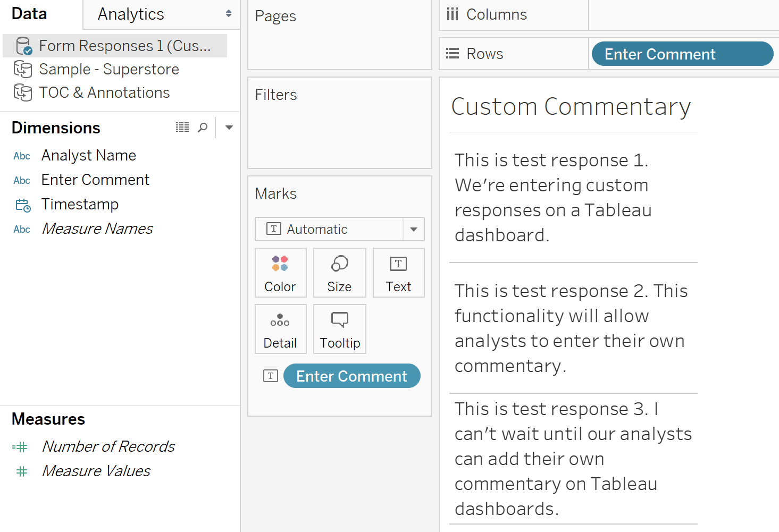
Task: Click the Number of Records measure
Action: tap(108, 446)
